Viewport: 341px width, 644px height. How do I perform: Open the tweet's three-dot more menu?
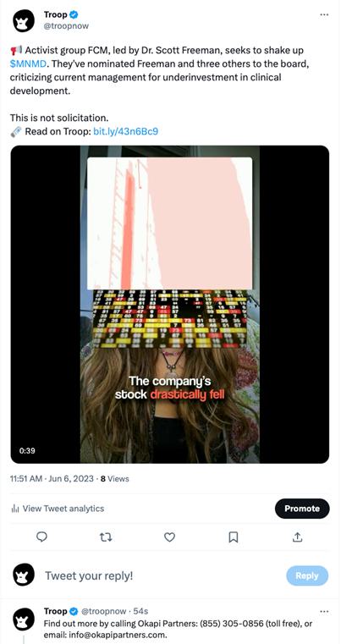(x=324, y=14)
